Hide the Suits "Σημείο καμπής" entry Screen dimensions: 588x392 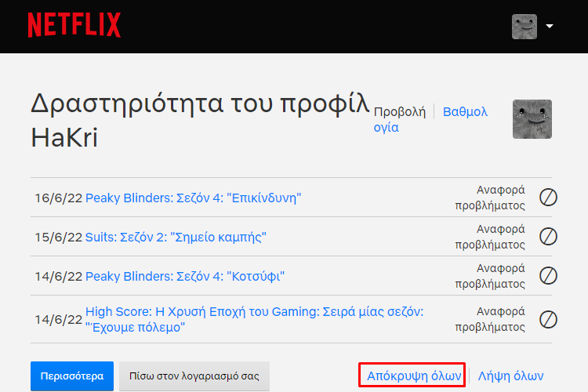coord(548,237)
